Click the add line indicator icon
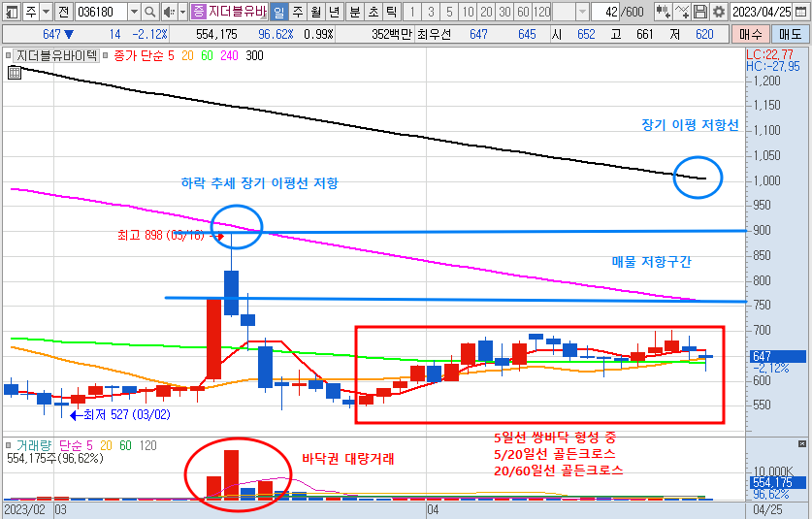The image size is (812, 519). click(682, 12)
